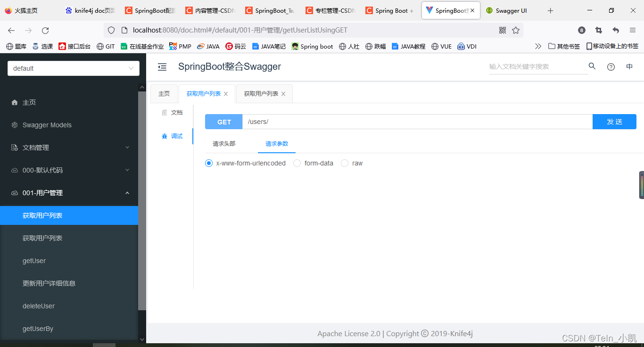Viewport: 644px width, 347px height.
Task: Bookmark this page with star icon
Action: [x=516, y=30]
